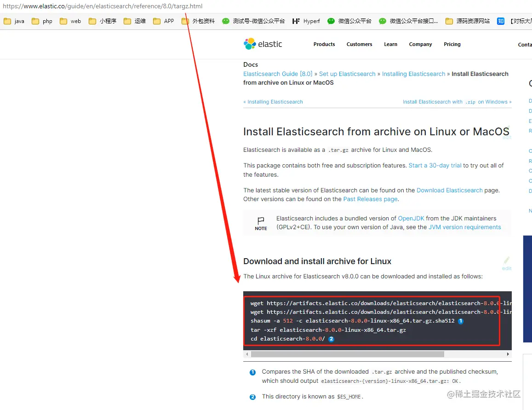The height and width of the screenshot is (410, 532).
Task: Click the code block horizontal scrollbar thumb
Action: 348,354
